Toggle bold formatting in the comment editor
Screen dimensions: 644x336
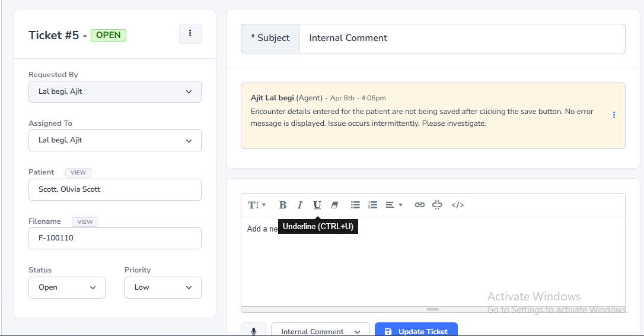click(x=283, y=205)
